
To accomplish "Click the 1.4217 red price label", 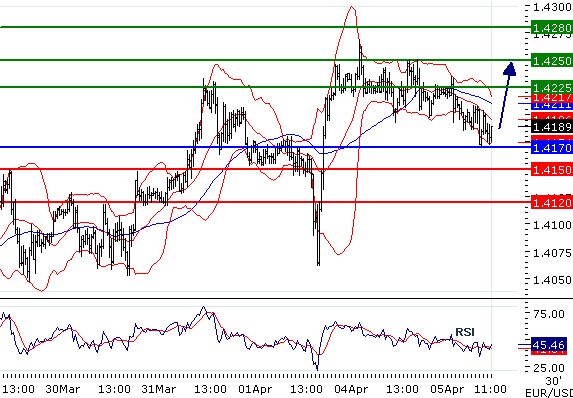I will (x=552, y=97).
